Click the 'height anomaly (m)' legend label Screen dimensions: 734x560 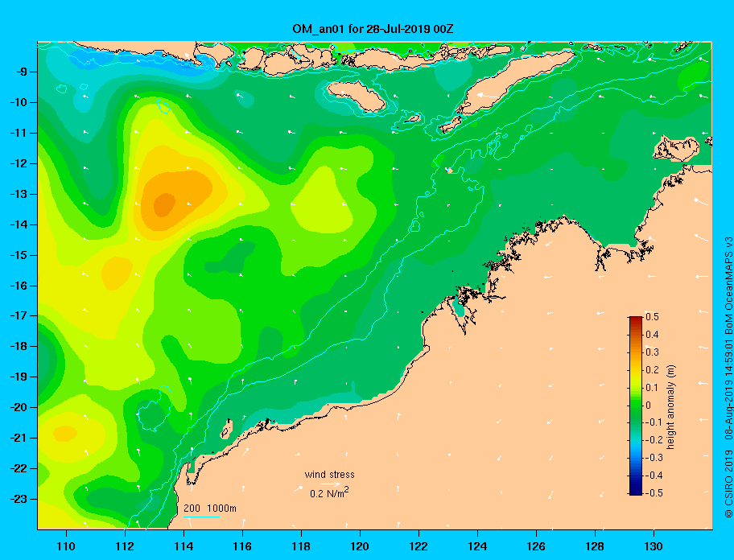coord(670,407)
